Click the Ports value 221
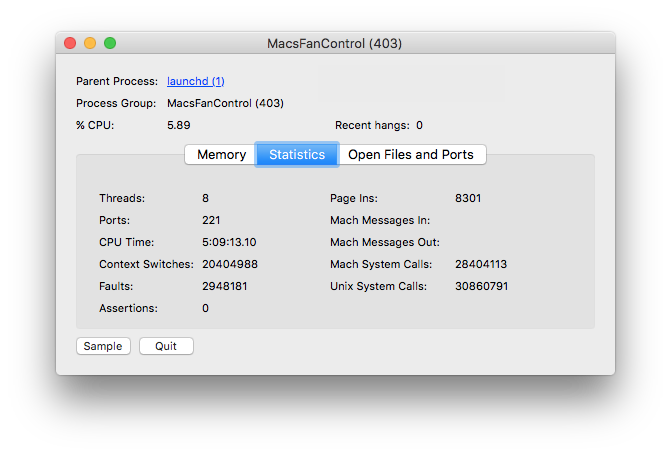This screenshot has width=671, height=455. 211,220
